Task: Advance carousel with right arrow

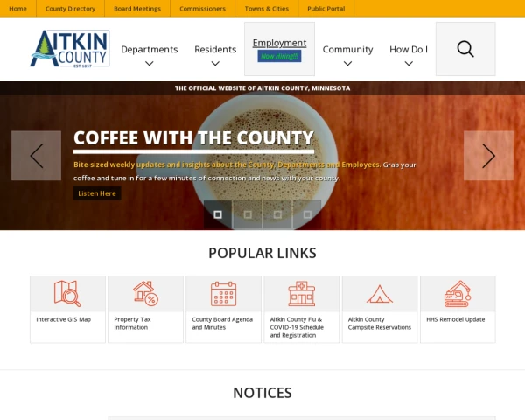Action: click(x=488, y=156)
